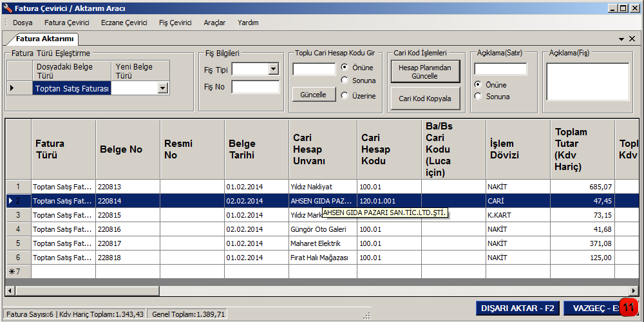Close the Fatura Aktarımı tab panel
This screenshot has width=644, height=322.
(x=632, y=39)
